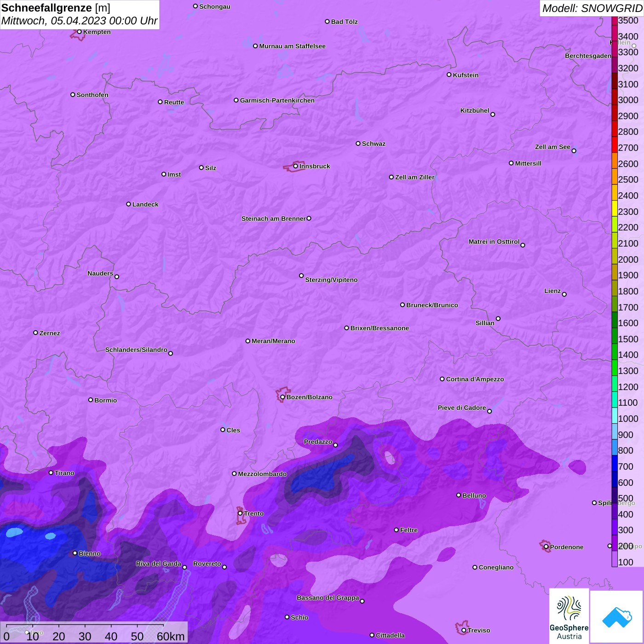Click the 100 m light purple legend swatch
The height and width of the screenshot is (644, 644).
coord(615,558)
